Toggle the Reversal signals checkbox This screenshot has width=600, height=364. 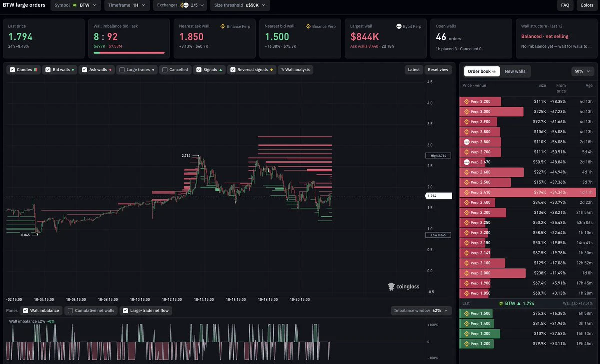tap(233, 70)
